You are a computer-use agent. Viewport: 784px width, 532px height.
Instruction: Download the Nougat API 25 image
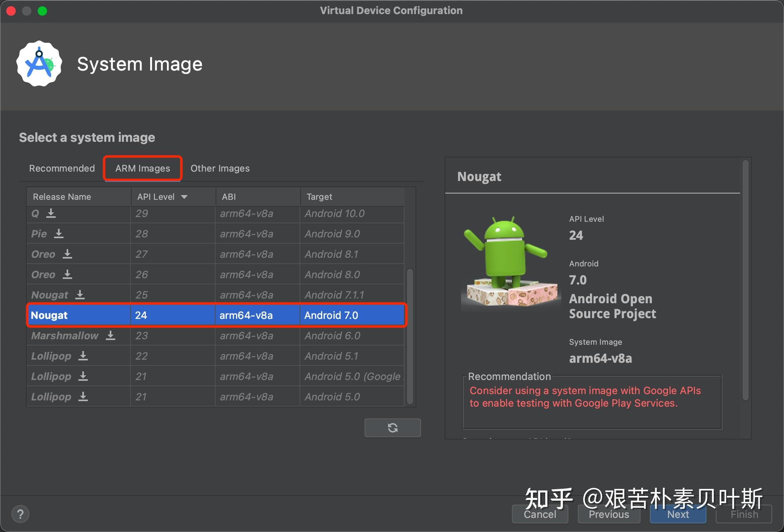(80, 295)
